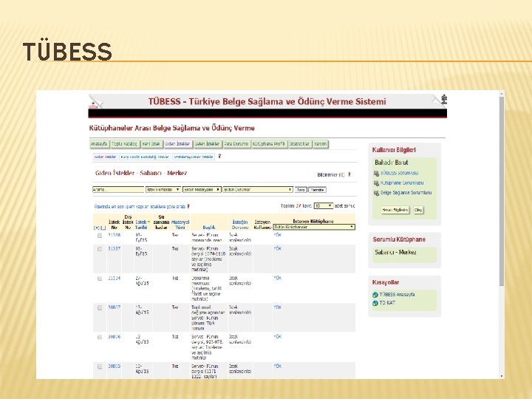
Task: Open request number 30815 link
Action: (x=115, y=366)
